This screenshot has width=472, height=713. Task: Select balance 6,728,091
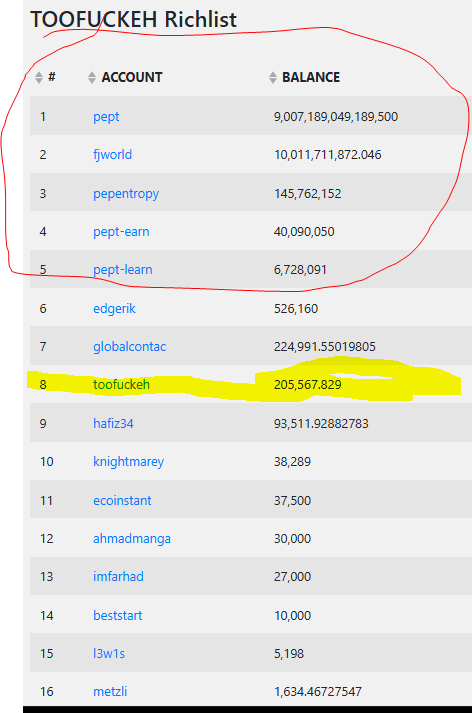coord(300,270)
